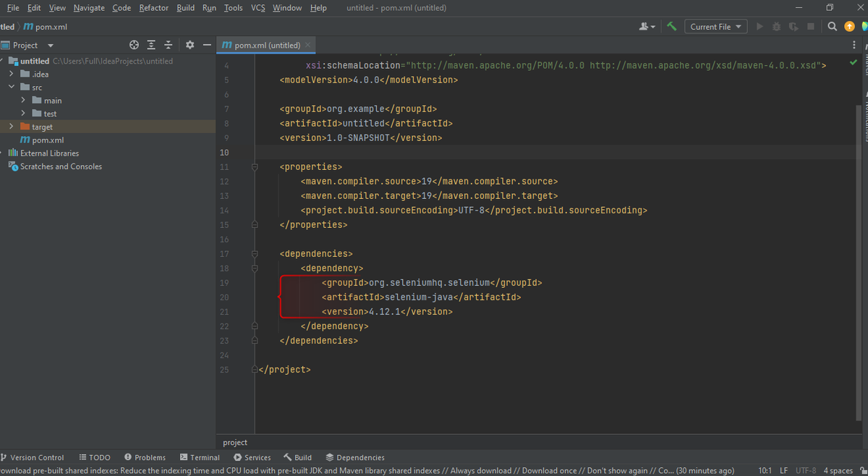Open the VCS menu
The width and height of the screenshot is (868, 476).
pyautogui.click(x=258, y=8)
